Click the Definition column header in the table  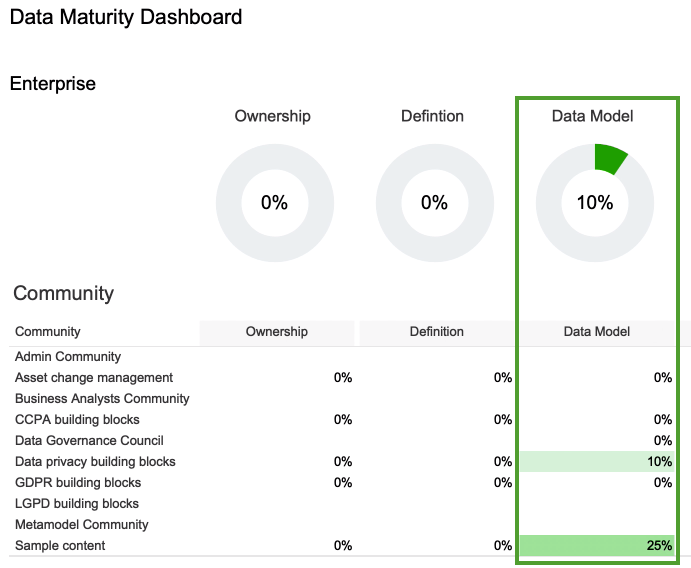click(437, 332)
